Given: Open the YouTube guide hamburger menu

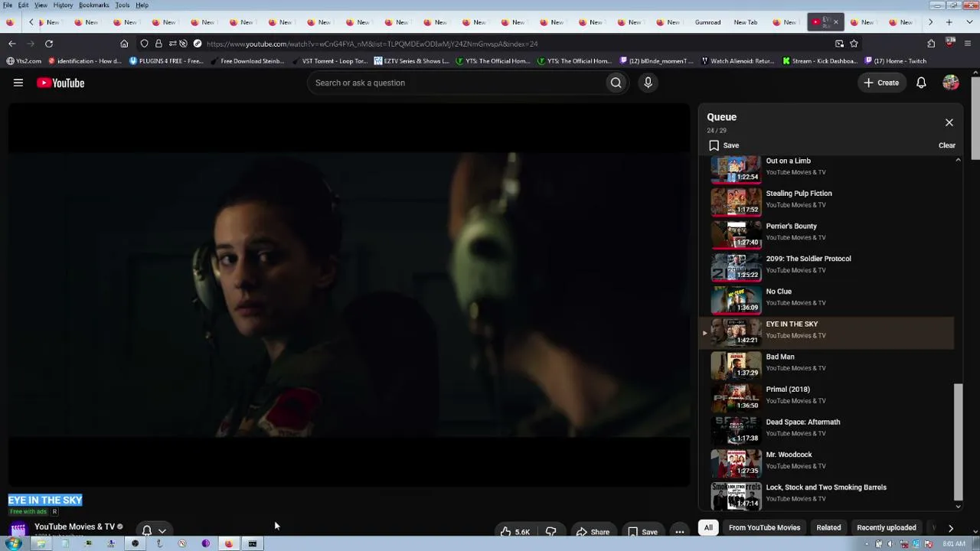Looking at the screenshot, I should tap(18, 83).
